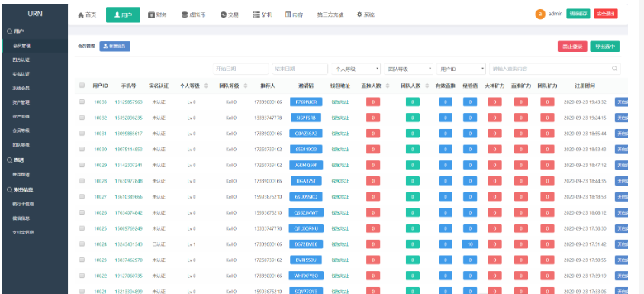644x294 pixels.
Task: Open the 矿机 miner icon in top nav
Action: click(x=256, y=15)
